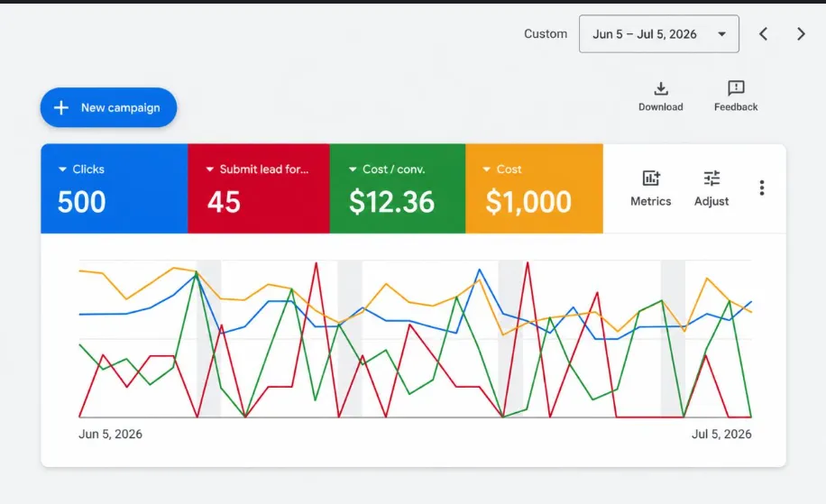Image resolution: width=826 pixels, height=504 pixels.
Task: Select the blue Clicks 500 scorecard
Action: [115, 188]
